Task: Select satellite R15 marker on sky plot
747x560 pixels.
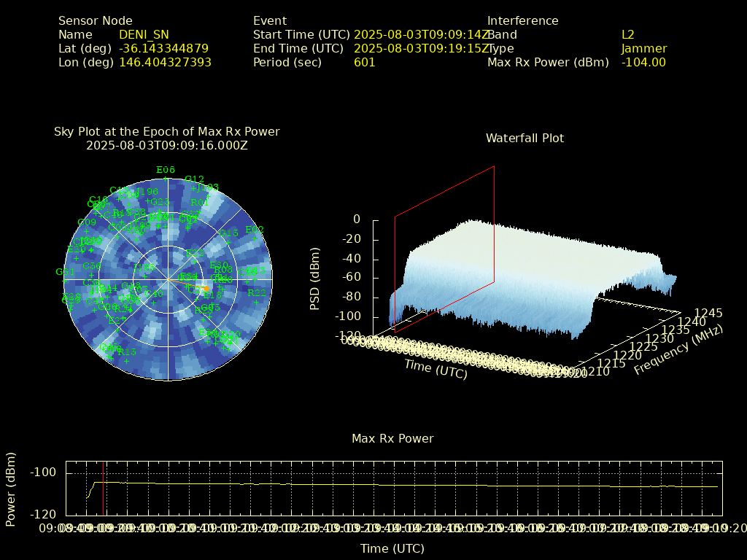Action: coord(126,359)
